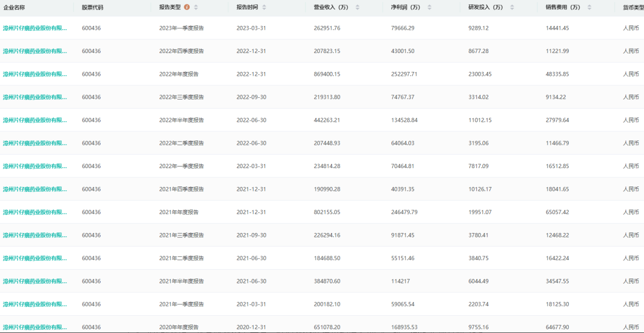Click the date 2021-03-31
This screenshot has width=644, height=333.
coord(250,304)
